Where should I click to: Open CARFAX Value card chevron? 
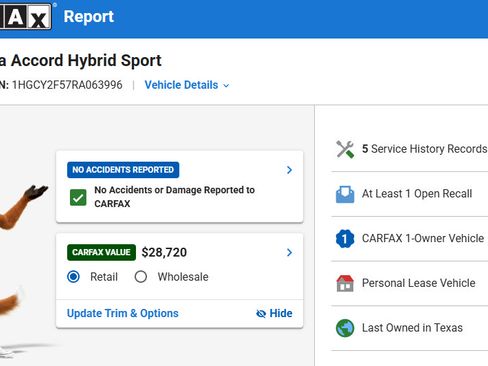pos(289,252)
